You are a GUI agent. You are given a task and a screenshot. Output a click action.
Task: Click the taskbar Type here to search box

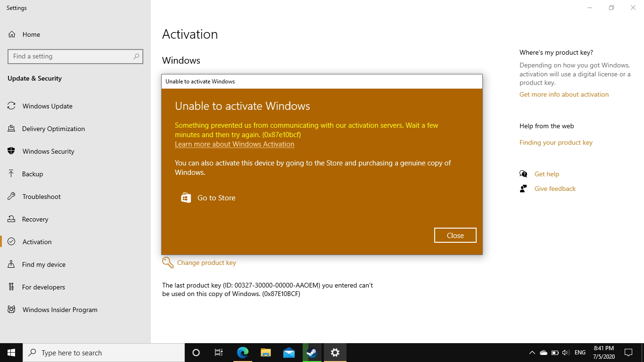click(x=104, y=353)
